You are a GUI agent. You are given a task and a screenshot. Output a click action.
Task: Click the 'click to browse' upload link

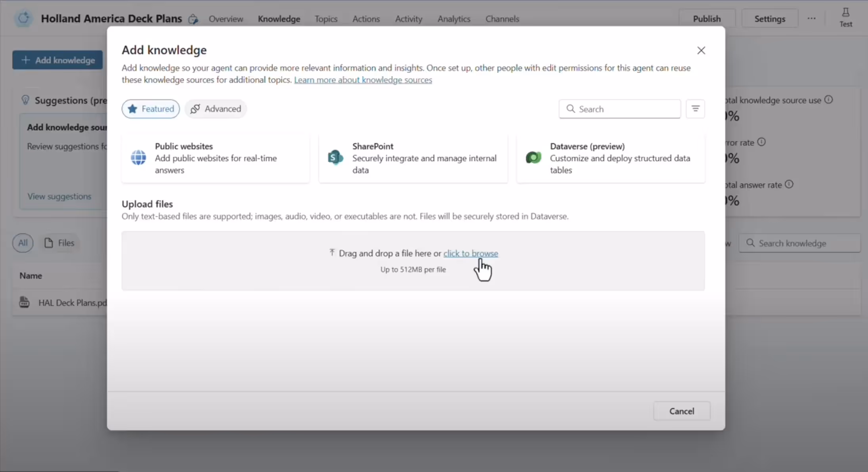pos(471,253)
